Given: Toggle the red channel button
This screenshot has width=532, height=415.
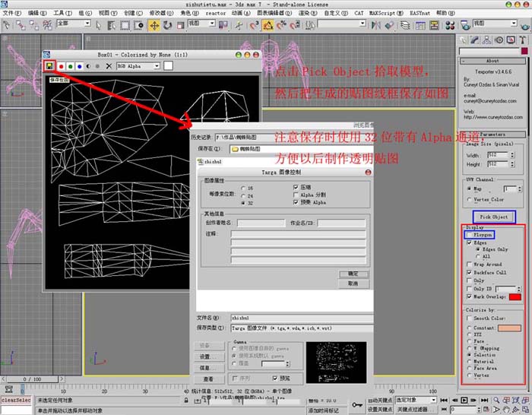Looking at the screenshot, I should [62, 66].
